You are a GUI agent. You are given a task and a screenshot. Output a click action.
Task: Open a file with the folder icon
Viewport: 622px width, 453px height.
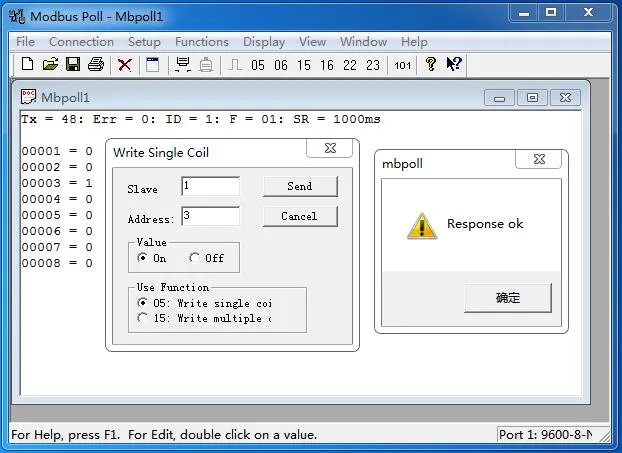tap(50, 64)
